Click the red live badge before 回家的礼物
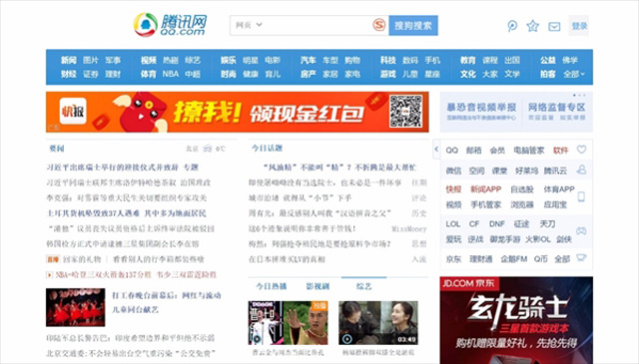 point(53,259)
